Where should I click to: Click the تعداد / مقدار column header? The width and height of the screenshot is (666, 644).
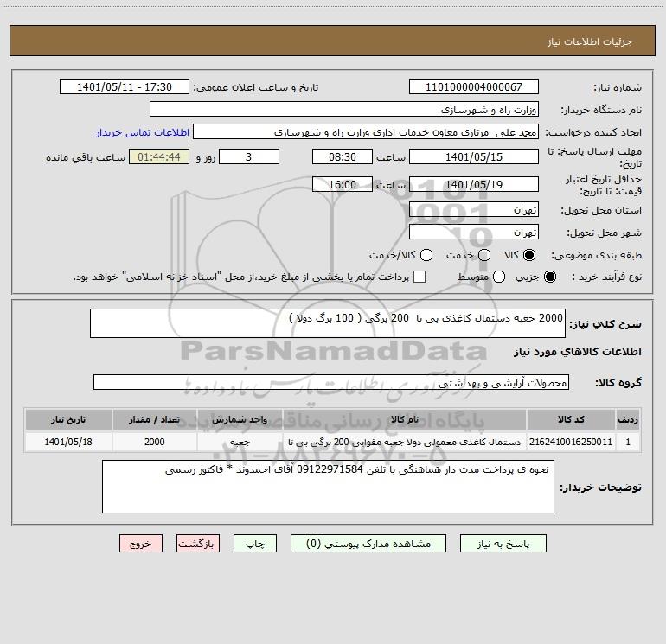pos(155,419)
